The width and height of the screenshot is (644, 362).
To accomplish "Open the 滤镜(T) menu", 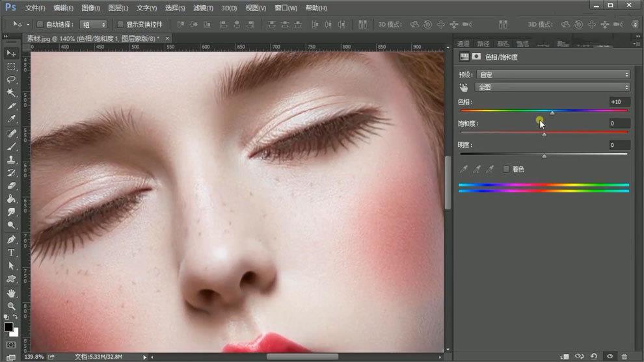I will (x=204, y=8).
